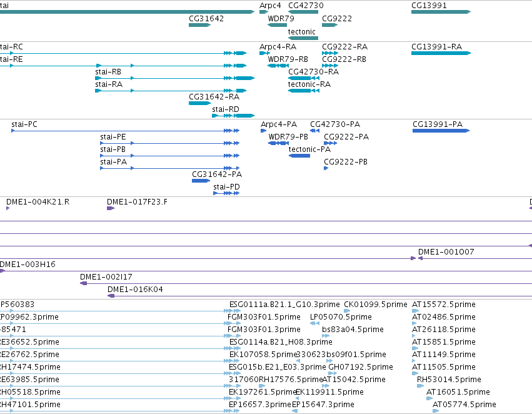Select the tectonic gene span
532x414 pixels.
[303, 38]
